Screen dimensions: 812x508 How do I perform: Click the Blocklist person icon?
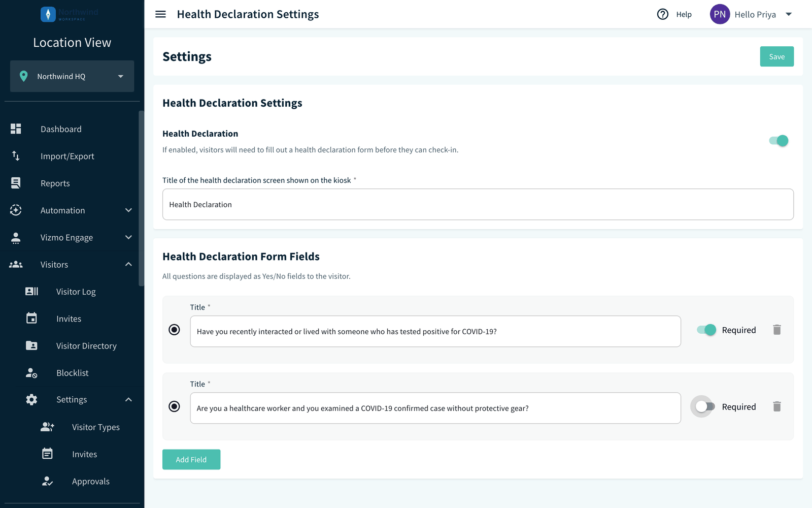[x=31, y=373]
